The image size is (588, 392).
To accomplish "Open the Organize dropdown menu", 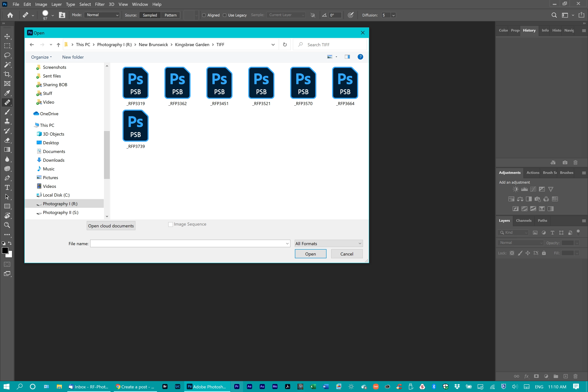I will point(41,57).
